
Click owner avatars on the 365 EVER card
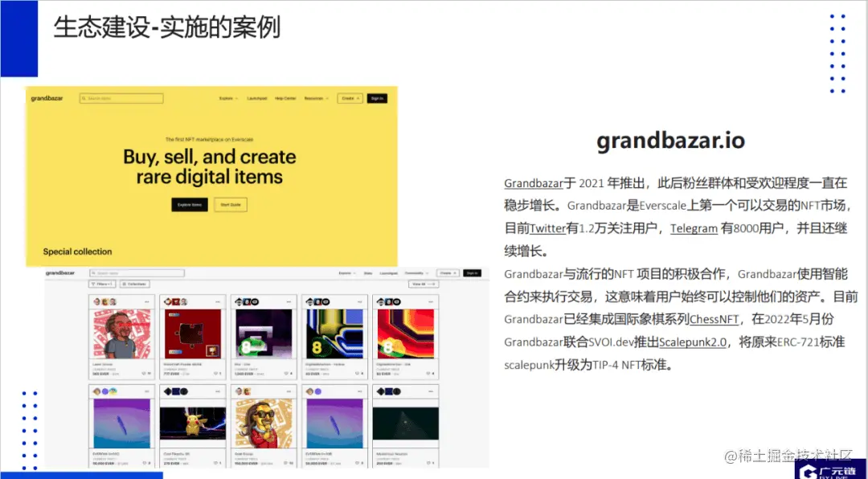(x=104, y=302)
